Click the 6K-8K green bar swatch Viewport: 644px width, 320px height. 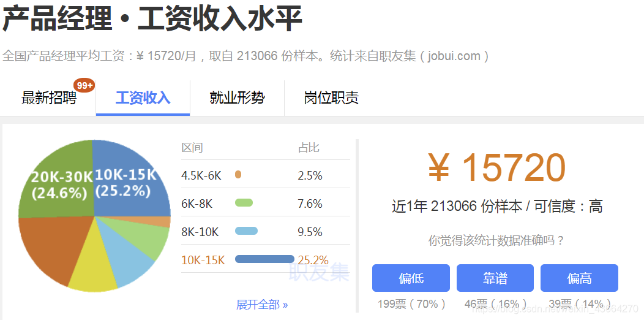pos(244,203)
